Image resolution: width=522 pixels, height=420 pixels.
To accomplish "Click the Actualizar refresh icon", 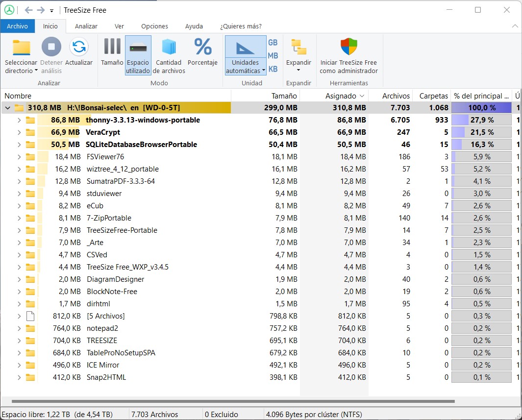I will coord(79,48).
